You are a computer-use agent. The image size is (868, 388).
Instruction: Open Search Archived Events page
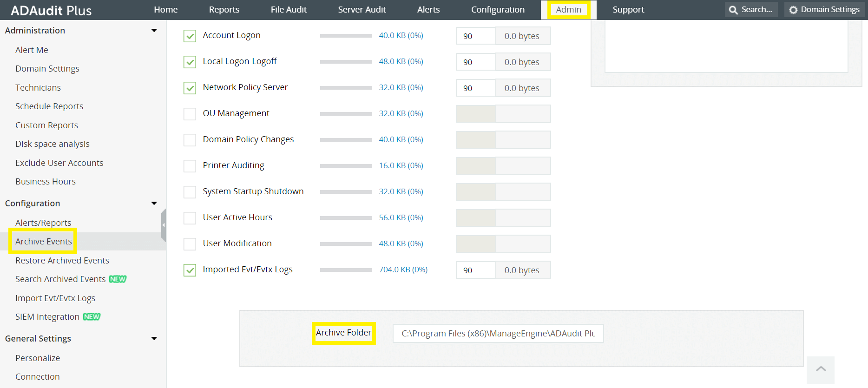click(x=60, y=279)
